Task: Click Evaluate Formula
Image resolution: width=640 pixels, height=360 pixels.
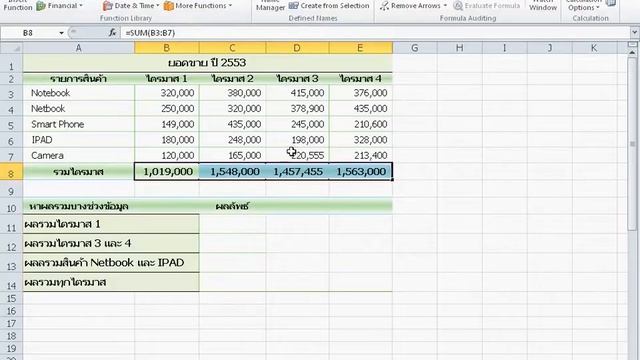Action: coord(487,6)
